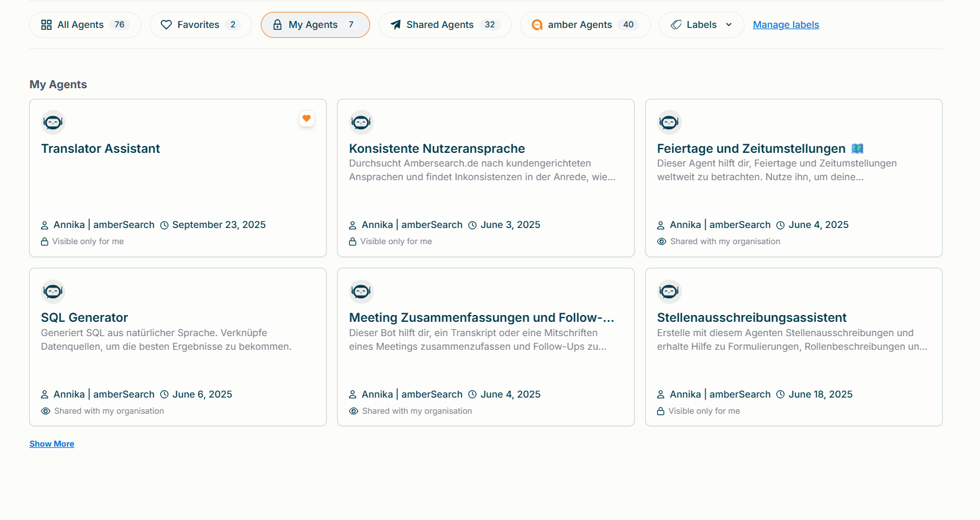Open the SQL Generator agent title
This screenshot has height=520, width=980.
point(84,317)
